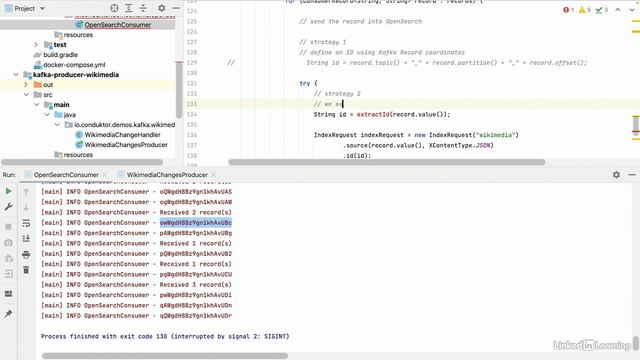640x360 pixels.
Task: Toggle Soft-Wrap in console
Action: coord(26,223)
